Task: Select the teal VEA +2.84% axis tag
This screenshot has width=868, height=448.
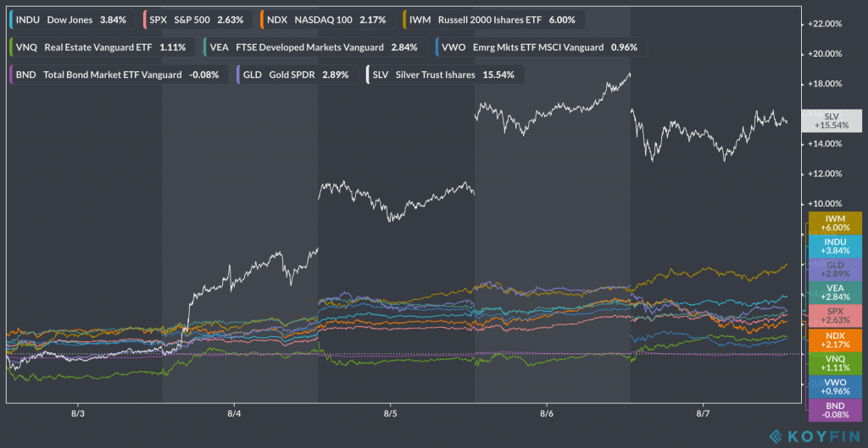Action: pyautogui.click(x=834, y=293)
